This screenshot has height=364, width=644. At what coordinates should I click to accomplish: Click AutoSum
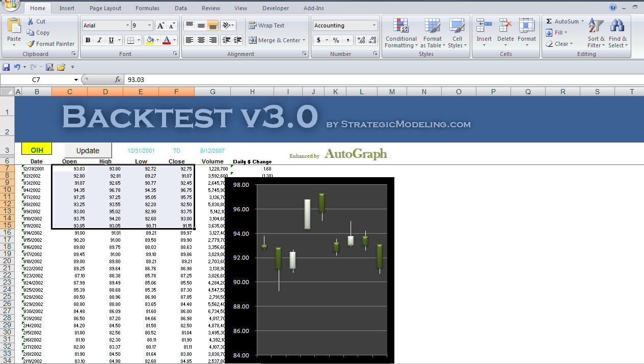(x=562, y=21)
